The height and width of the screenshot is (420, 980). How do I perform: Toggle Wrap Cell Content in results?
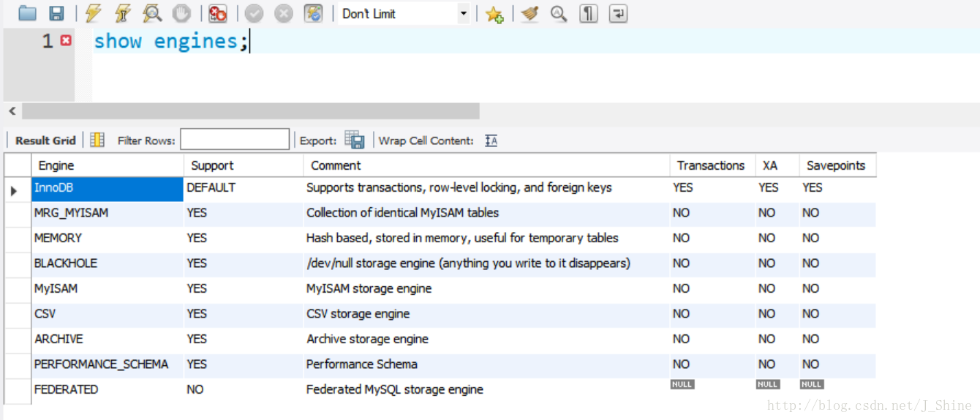pos(491,140)
